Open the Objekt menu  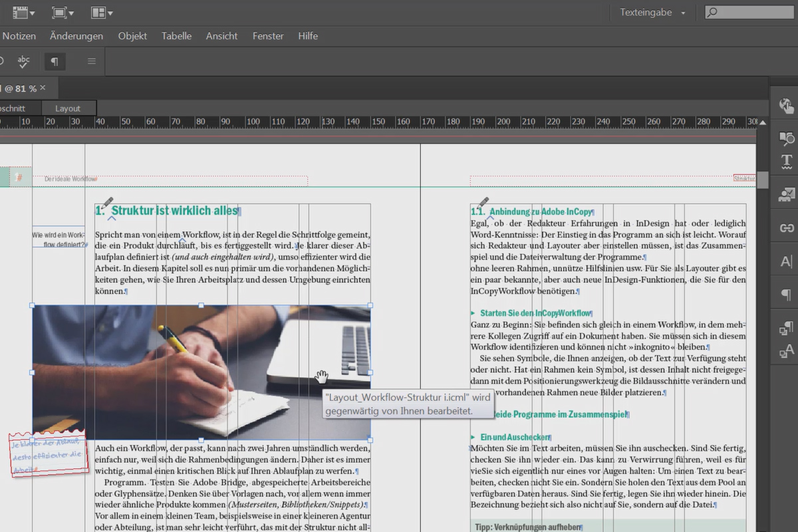[132, 36]
